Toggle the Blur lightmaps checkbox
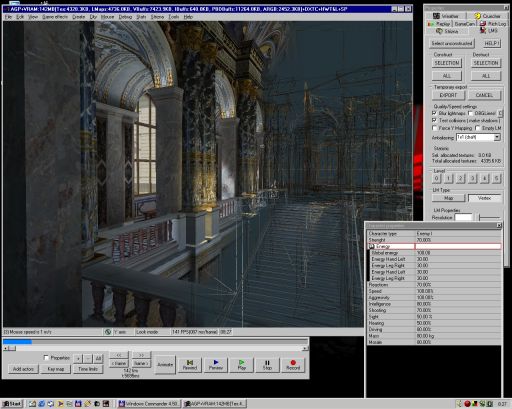512x409 pixels. 434,113
